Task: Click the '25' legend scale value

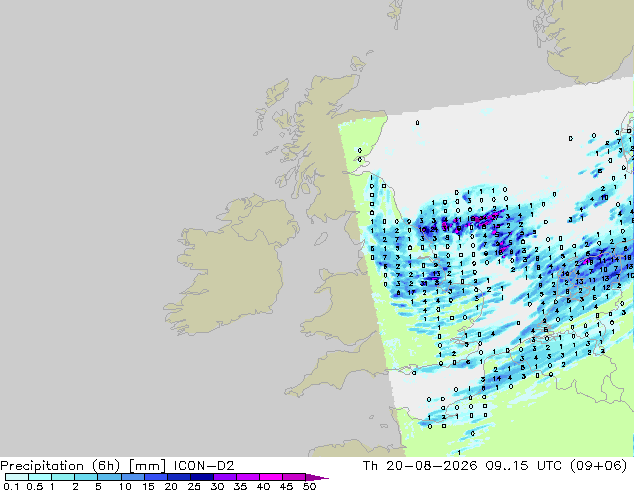Action: click(194, 486)
